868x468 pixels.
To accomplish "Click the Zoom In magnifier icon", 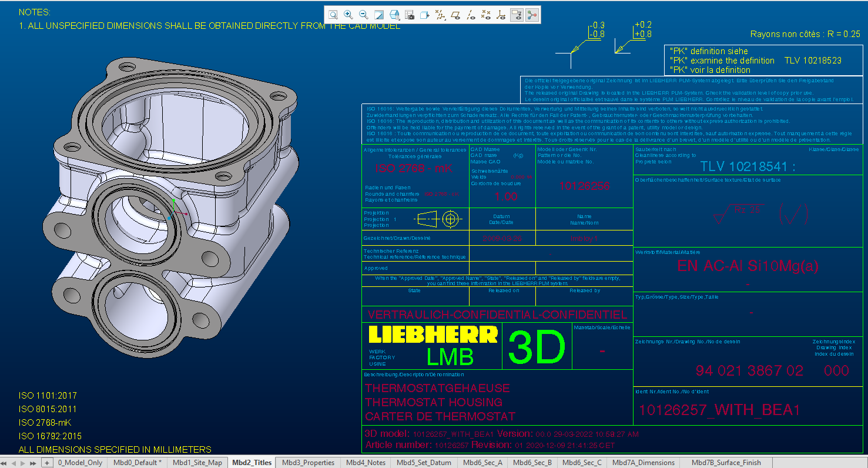I will click(x=348, y=15).
